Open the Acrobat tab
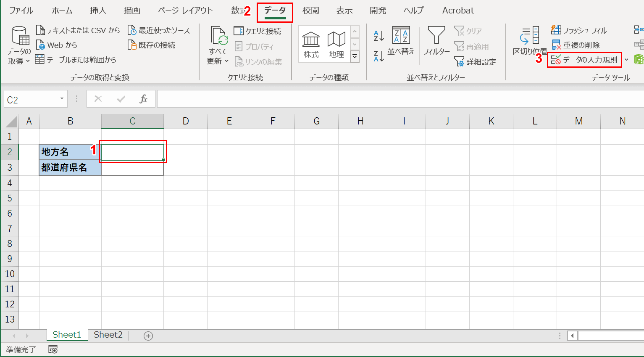Screen dimensions: 644x357 [458, 11]
